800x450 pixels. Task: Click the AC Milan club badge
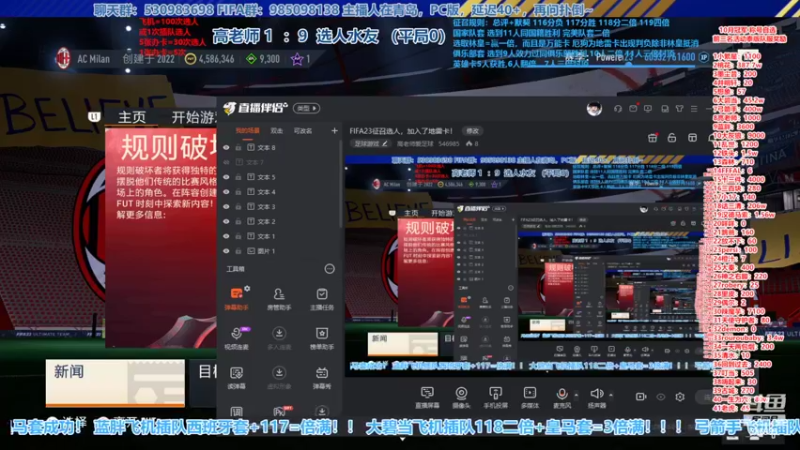click(x=63, y=59)
